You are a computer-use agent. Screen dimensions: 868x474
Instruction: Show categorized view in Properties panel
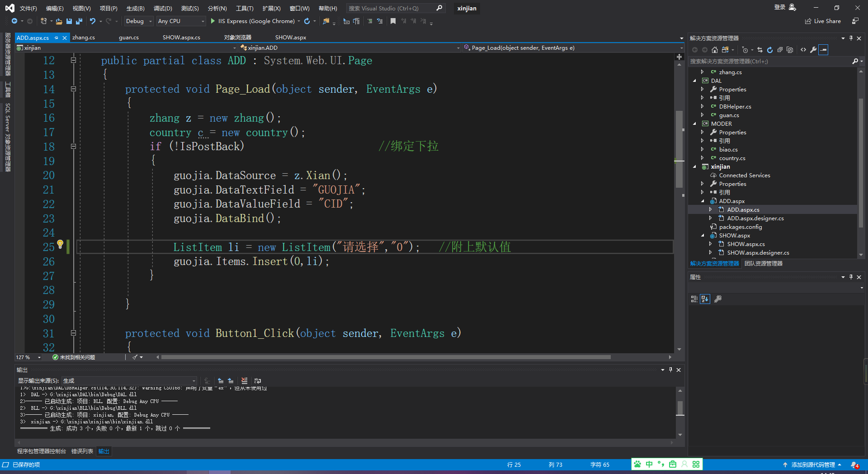694,299
